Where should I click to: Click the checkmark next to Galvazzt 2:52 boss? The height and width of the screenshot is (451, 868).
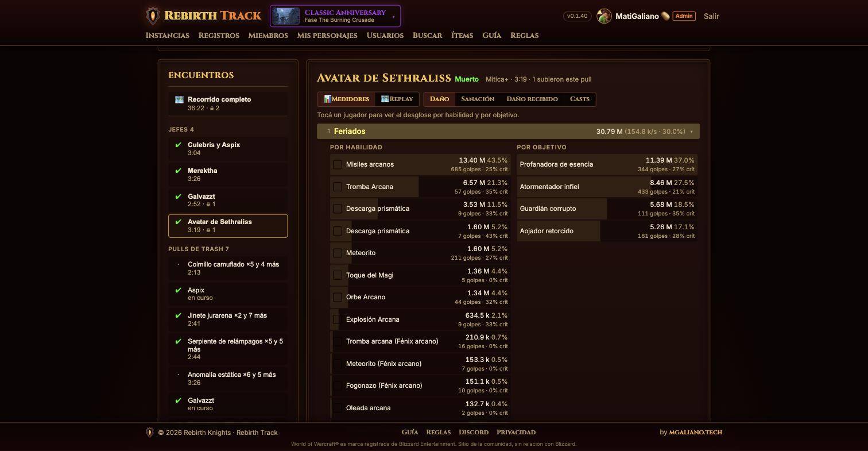(x=179, y=197)
